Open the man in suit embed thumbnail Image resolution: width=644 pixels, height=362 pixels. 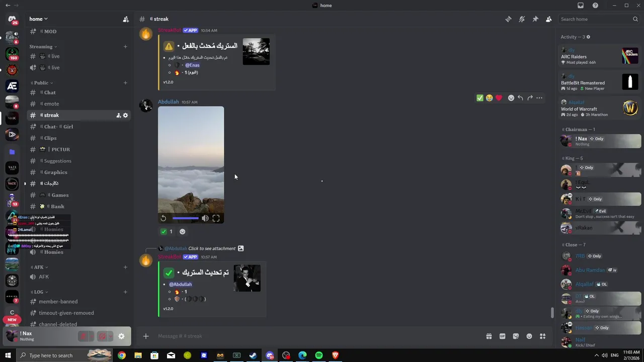click(x=247, y=278)
